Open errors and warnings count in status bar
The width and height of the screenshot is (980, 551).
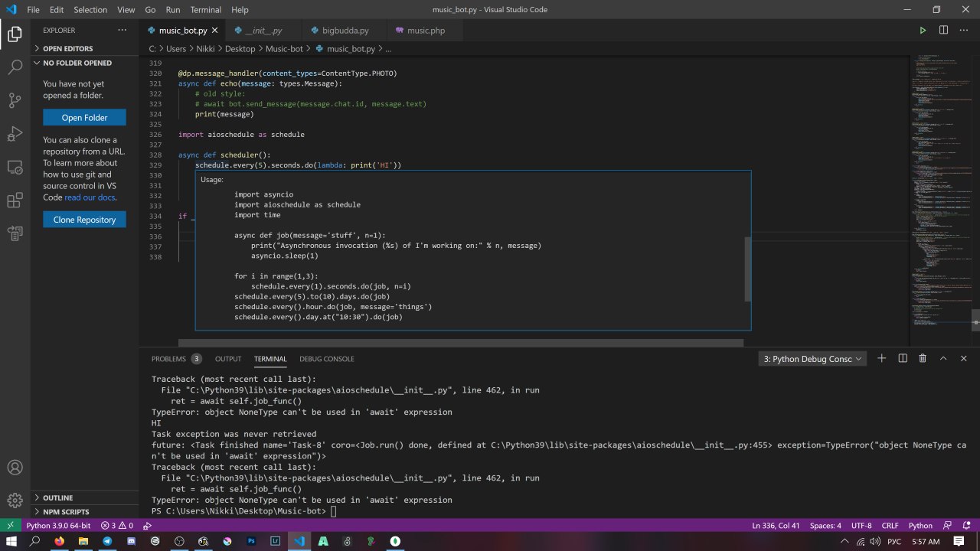(116, 526)
